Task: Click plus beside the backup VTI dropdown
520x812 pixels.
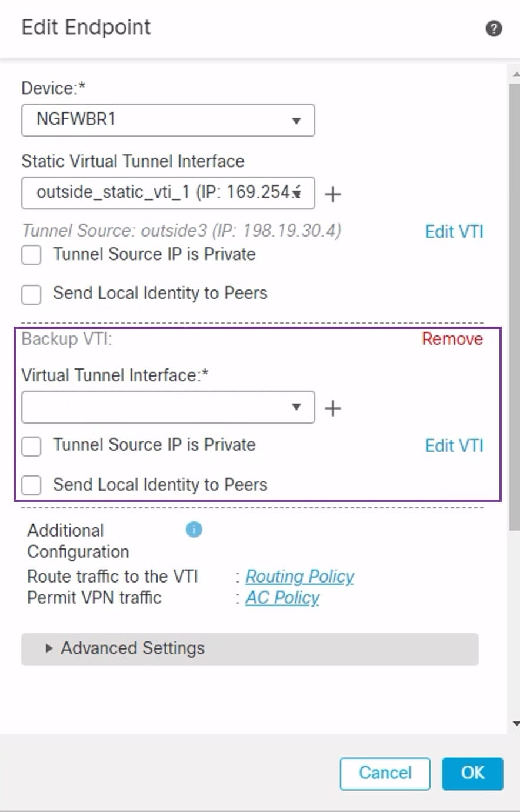Action: pyautogui.click(x=332, y=407)
